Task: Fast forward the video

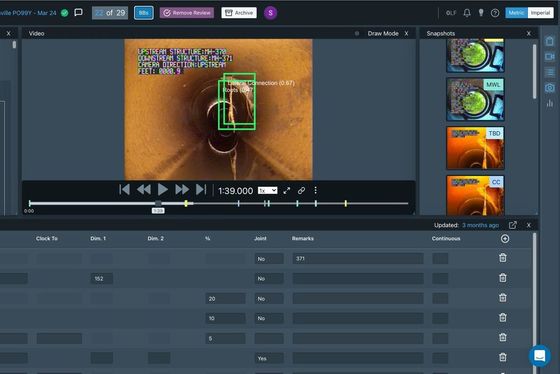Action: tap(182, 190)
